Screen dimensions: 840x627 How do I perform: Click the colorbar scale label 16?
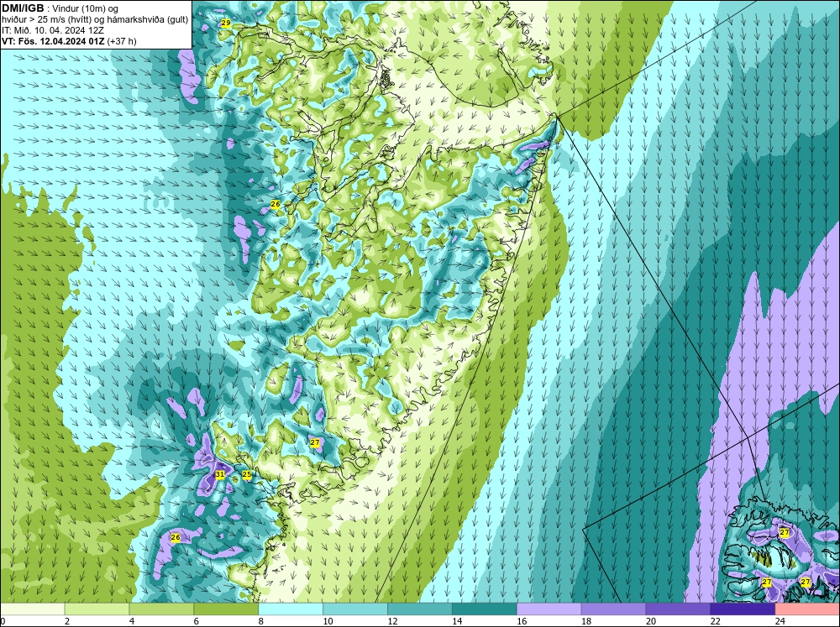(x=522, y=621)
